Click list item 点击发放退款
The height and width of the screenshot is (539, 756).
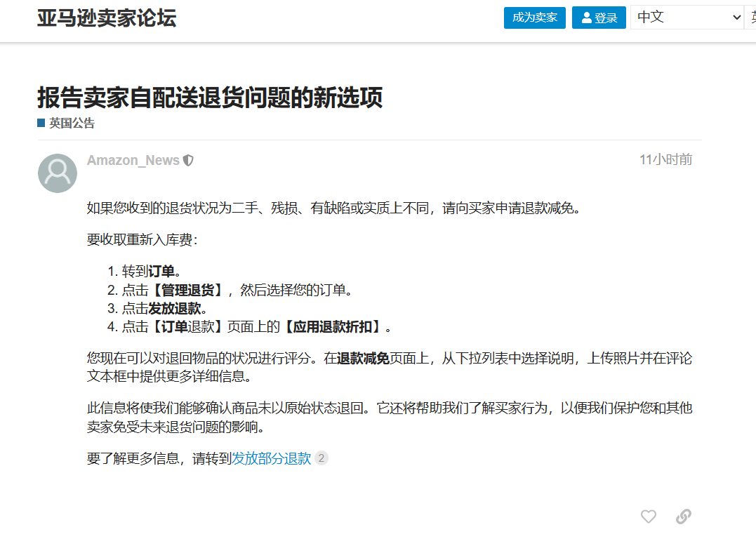click(164, 308)
